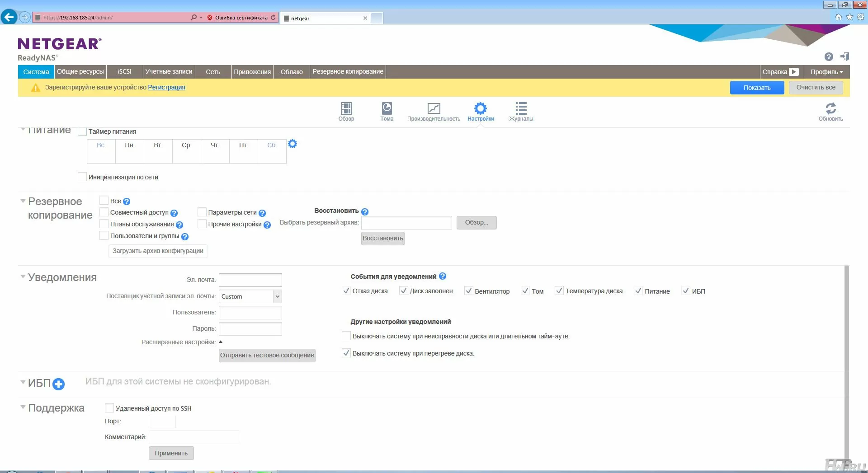Click the Регистрация link
This screenshot has width=868, height=473.
(166, 87)
